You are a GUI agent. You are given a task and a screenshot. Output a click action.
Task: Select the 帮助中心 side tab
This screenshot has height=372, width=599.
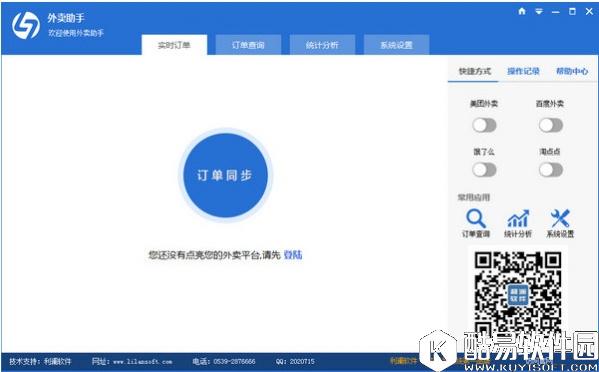[572, 71]
